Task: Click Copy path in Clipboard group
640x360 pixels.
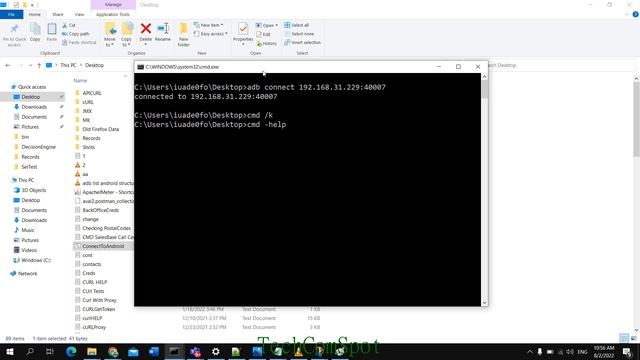Action: click(76, 34)
